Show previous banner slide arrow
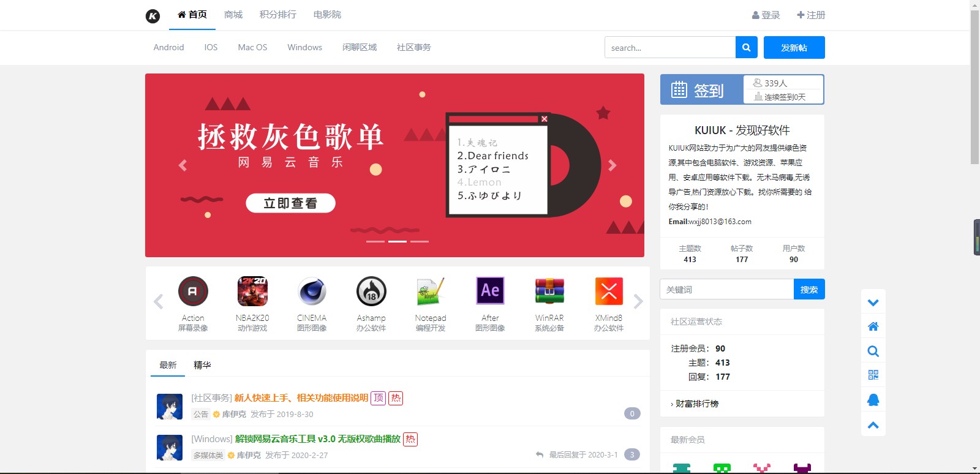Screen dimensions: 980x474 [183, 165]
